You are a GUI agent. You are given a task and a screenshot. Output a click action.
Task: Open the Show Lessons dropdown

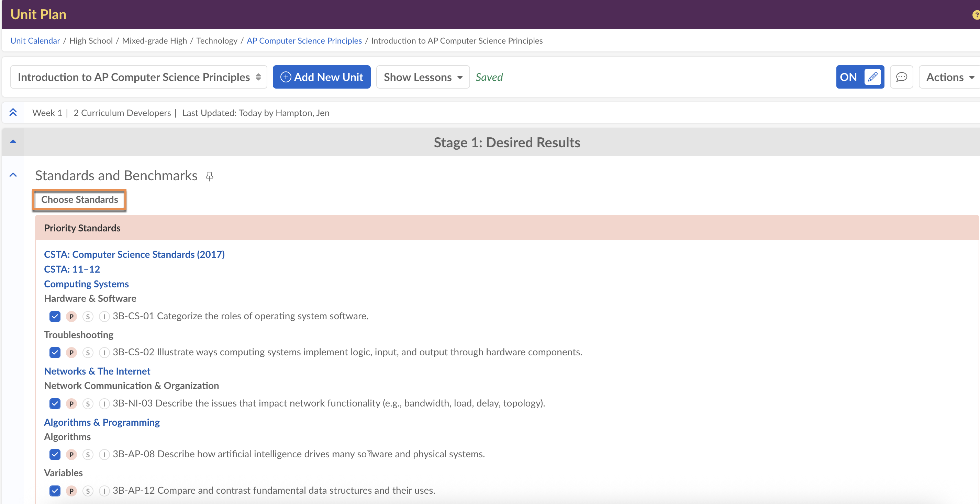tap(423, 77)
